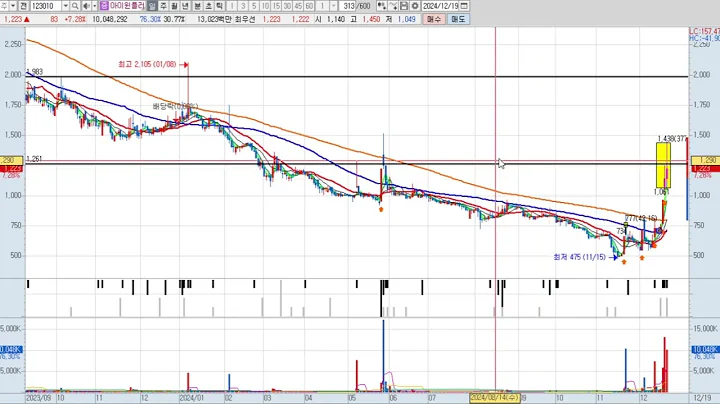Choose the 10 interval button

[x=265, y=6]
